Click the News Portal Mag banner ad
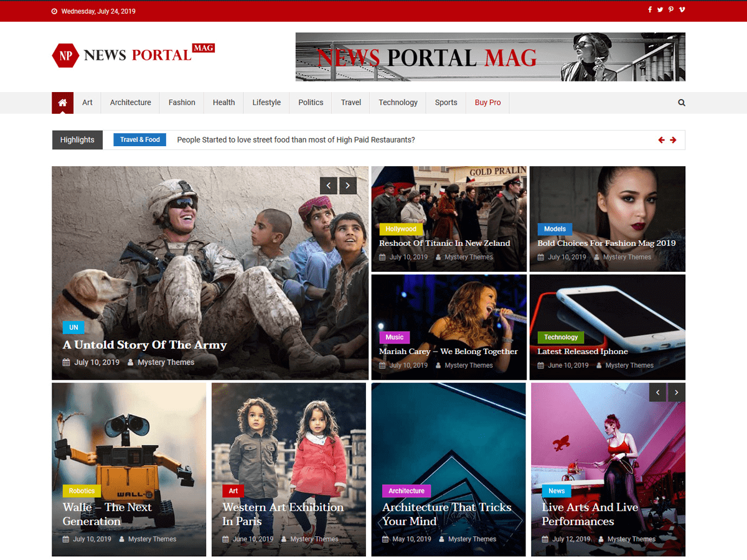This screenshot has width=747, height=560. tap(490, 57)
